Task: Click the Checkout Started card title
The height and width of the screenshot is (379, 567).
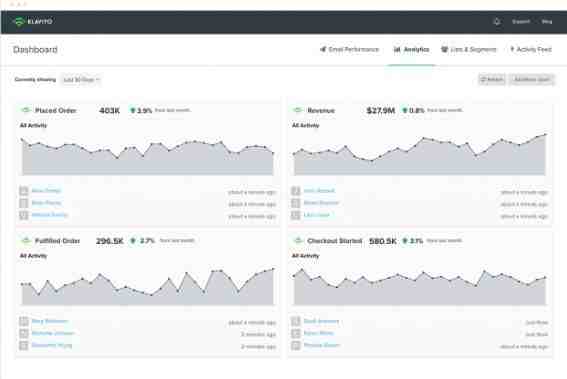Action: (x=334, y=241)
